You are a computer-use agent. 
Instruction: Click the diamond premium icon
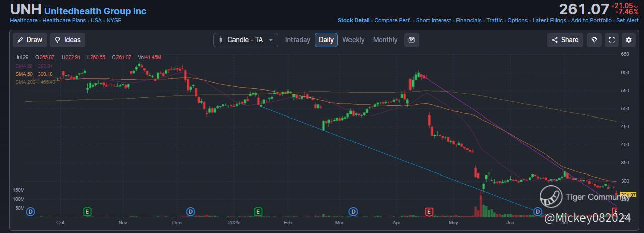(x=594, y=40)
